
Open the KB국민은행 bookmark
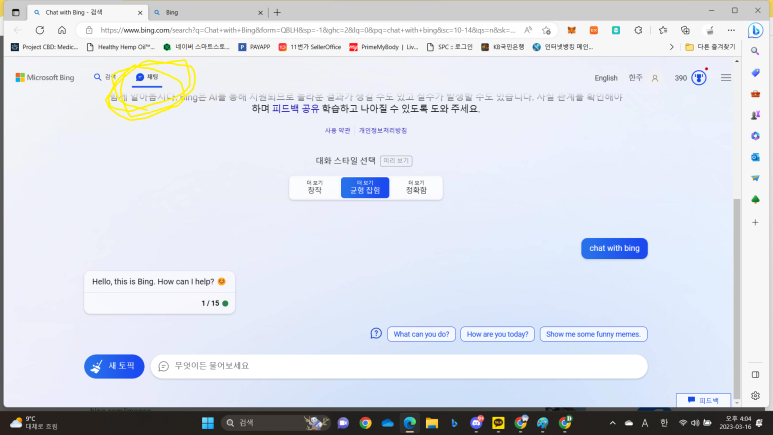(503, 47)
